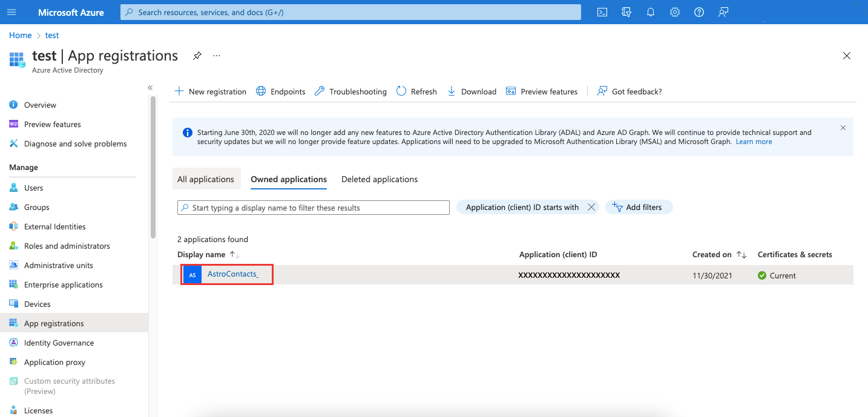
Task: Go to the Home breadcrumb
Action: [20, 35]
